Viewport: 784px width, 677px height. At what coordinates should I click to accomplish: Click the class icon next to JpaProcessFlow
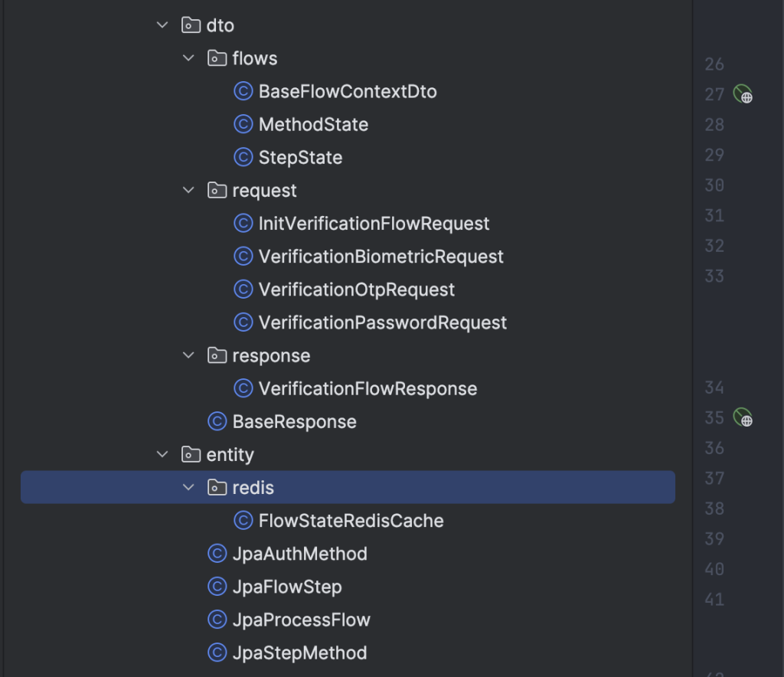tap(217, 620)
